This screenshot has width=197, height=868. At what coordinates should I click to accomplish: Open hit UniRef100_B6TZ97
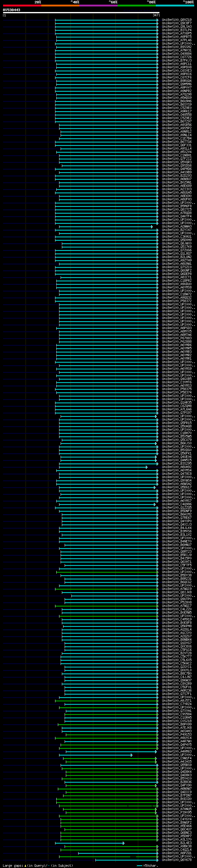pyautogui.click(x=177, y=122)
